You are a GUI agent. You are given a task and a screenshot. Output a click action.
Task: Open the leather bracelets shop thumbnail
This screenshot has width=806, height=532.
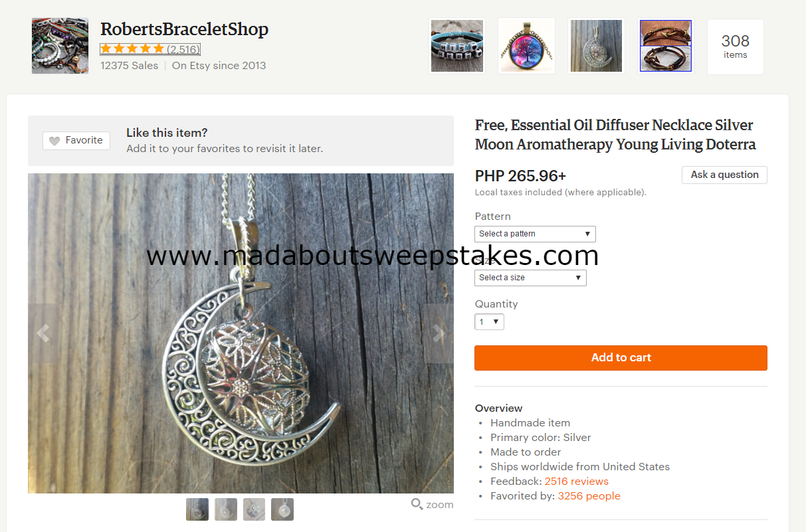pos(666,46)
